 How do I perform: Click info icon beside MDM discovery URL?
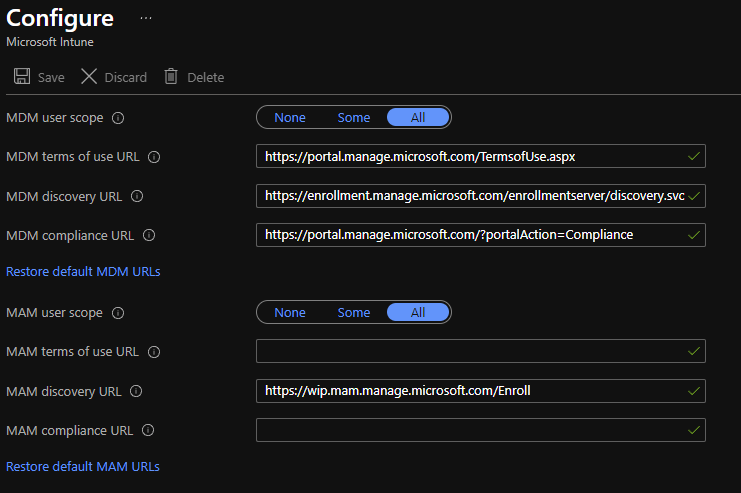137,196
